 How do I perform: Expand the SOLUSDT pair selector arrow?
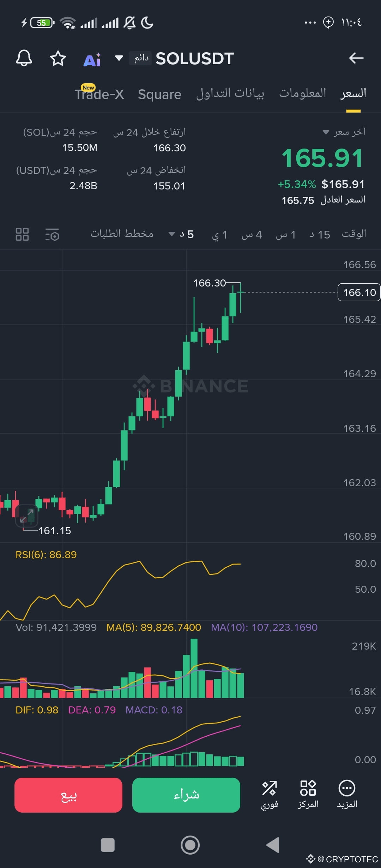(x=119, y=58)
